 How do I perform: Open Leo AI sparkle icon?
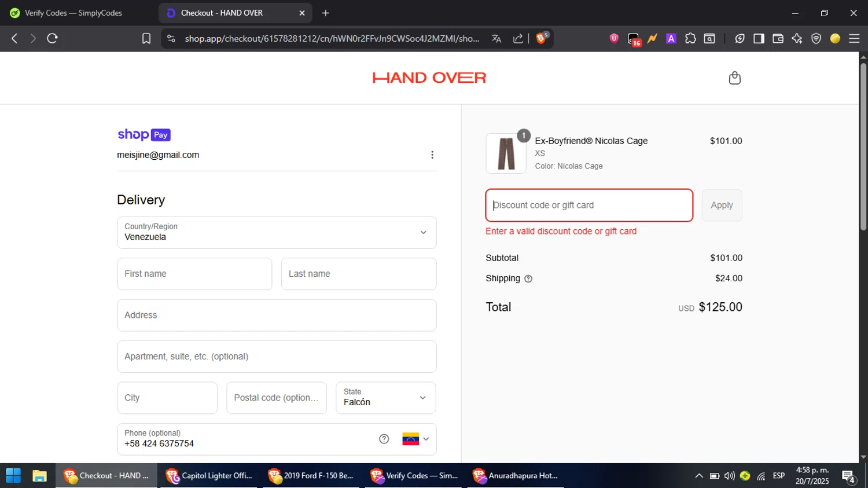797,38
